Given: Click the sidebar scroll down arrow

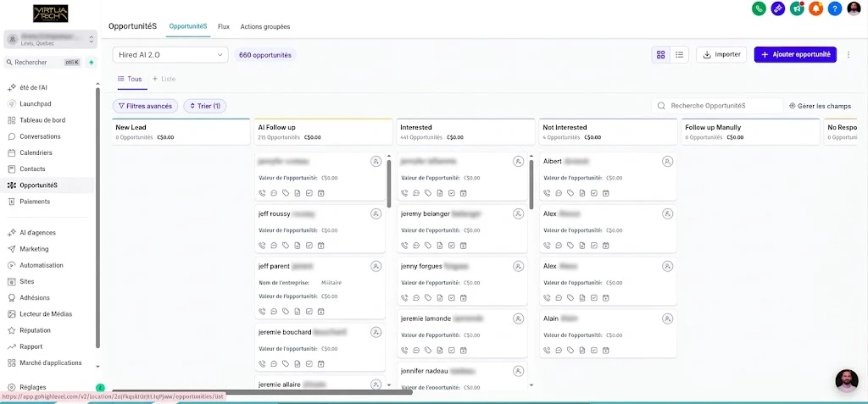Looking at the screenshot, I should (x=98, y=367).
